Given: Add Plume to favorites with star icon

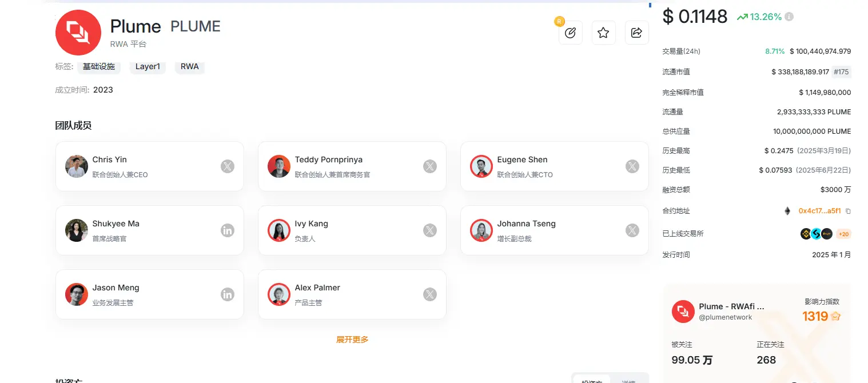Looking at the screenshot, I should pyautogui.click(x=603, y=33).
